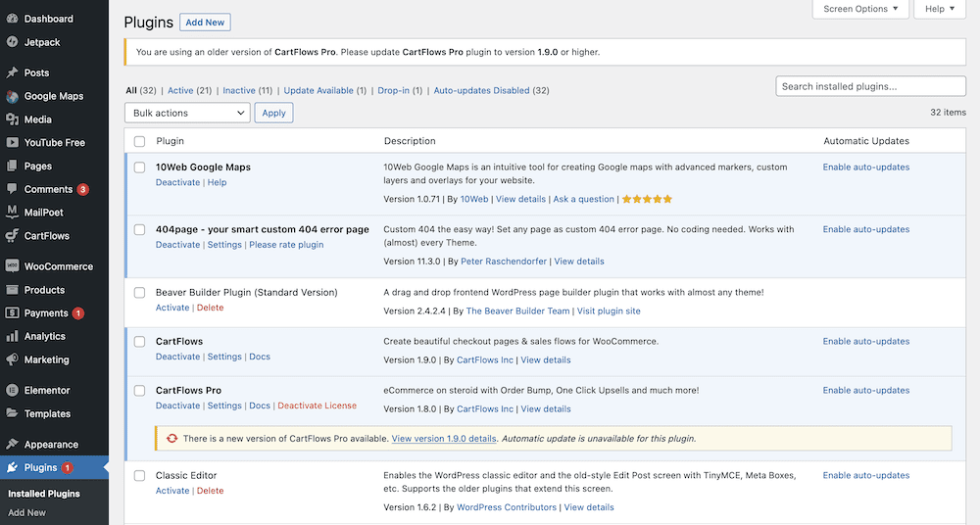Open Installed Plugins submenu item
This screenshot has width=980, height=525.
pos(44,493)
